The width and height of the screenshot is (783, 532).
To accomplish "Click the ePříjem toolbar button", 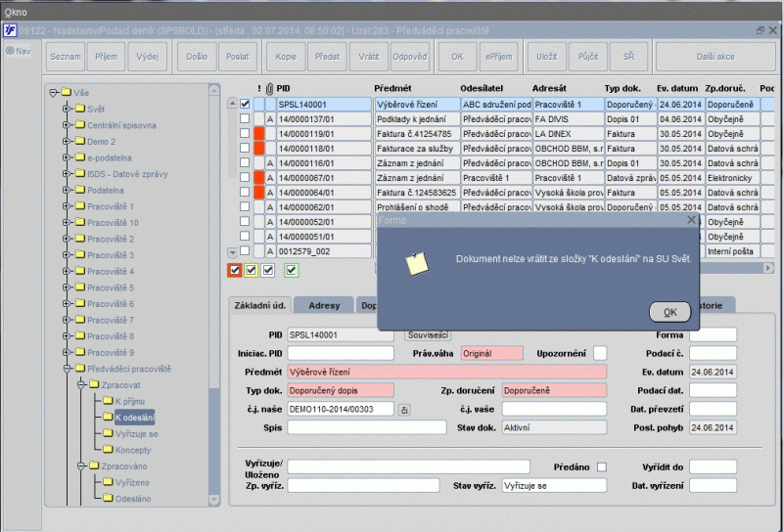I will pyautogui.click(x=499, y=57).
